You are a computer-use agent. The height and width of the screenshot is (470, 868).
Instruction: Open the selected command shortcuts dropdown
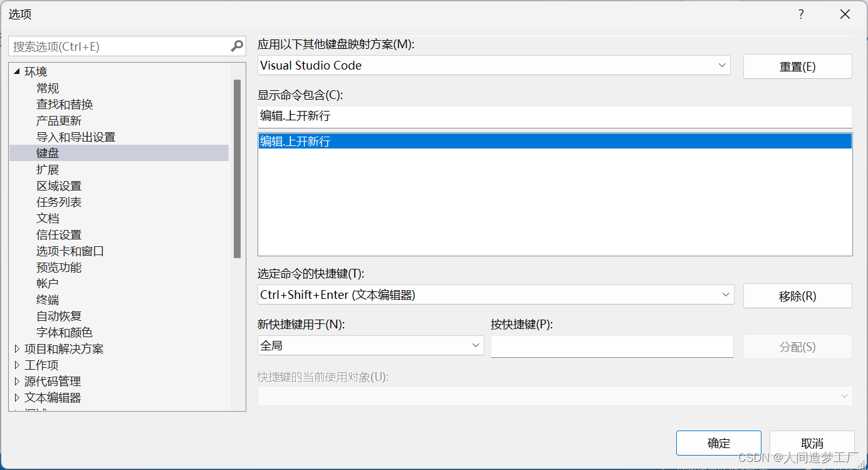(726, 295)
